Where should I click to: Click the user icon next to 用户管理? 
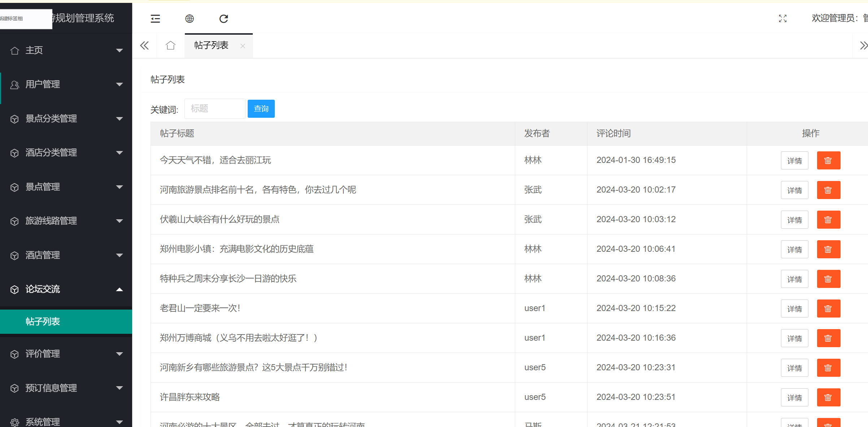(x=15, y=84)
